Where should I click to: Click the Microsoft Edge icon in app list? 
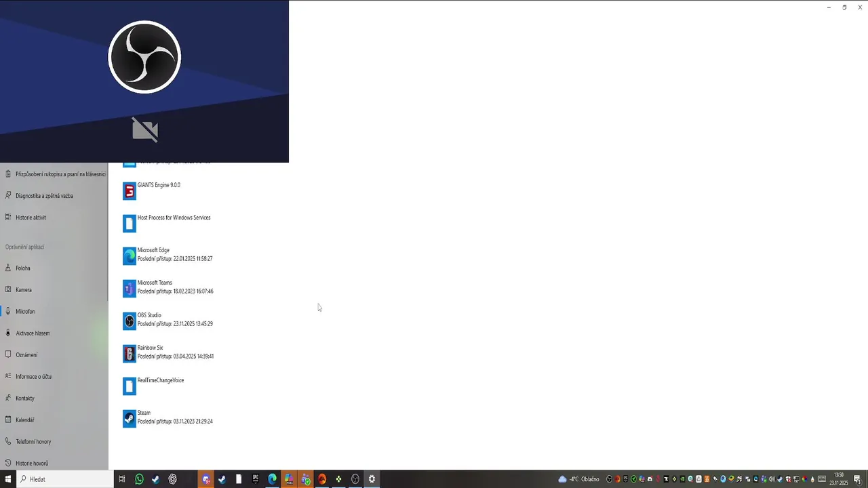(129, 256)
